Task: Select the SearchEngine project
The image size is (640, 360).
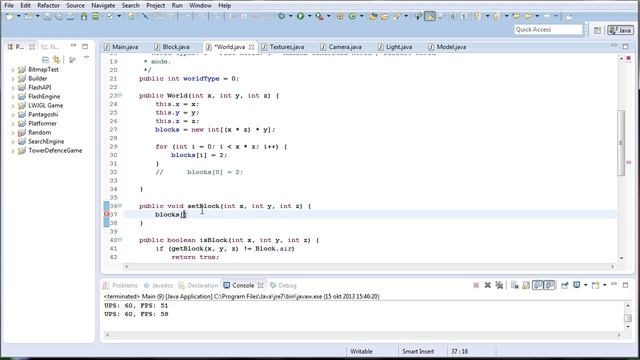Action: point(46,142)
